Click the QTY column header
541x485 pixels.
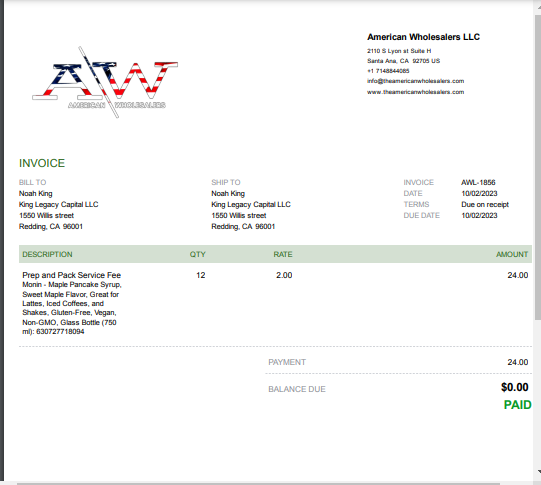[x=197, y=254]
